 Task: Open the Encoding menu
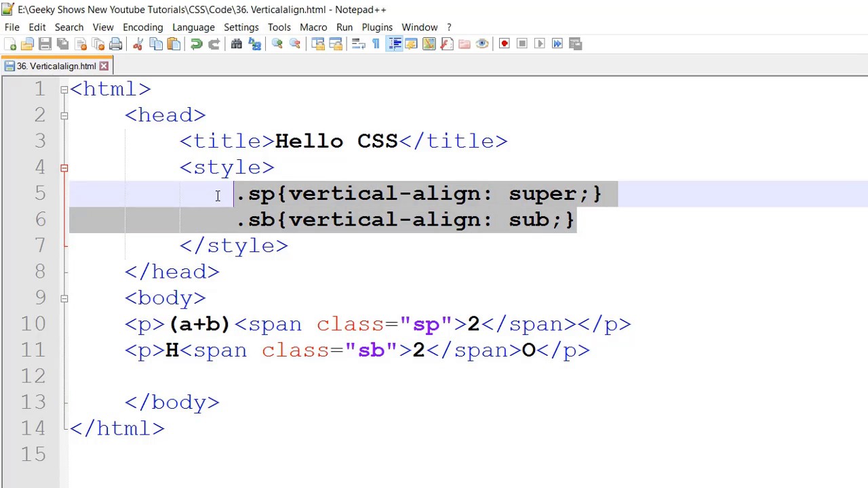[143, 27]
